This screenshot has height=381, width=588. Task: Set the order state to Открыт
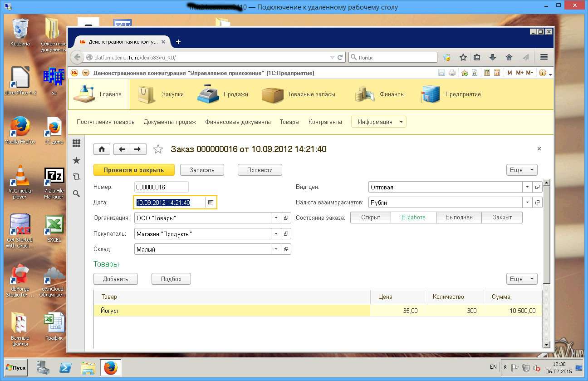click(x=371, y=218)
